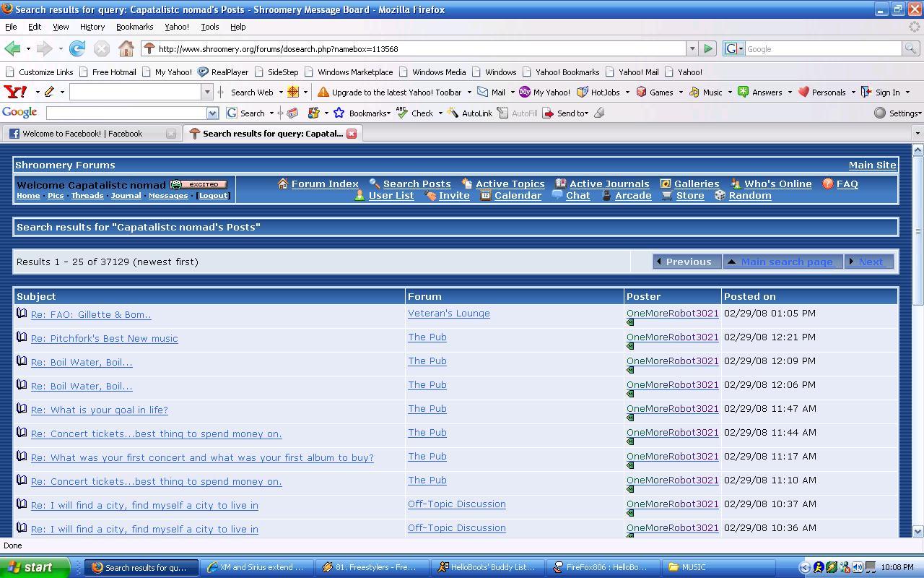Click the pencil icon on the Yahoo toolbar
The image size is (924, 578).
coord(50,92)
